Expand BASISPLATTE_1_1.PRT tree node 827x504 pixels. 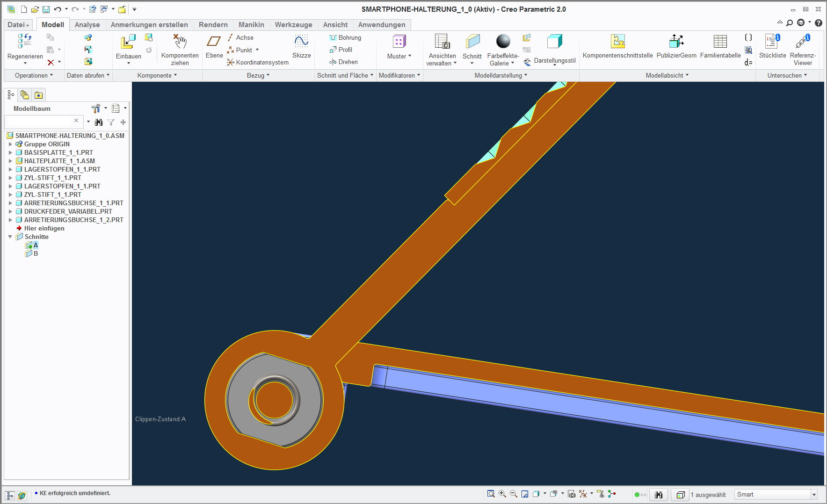(x=10, y=152)
